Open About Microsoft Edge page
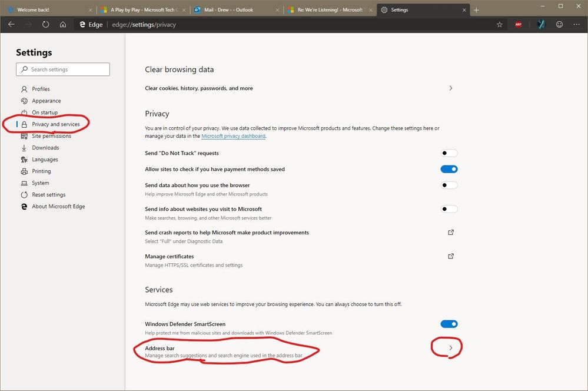588x391 pixels. click(58, 206)
